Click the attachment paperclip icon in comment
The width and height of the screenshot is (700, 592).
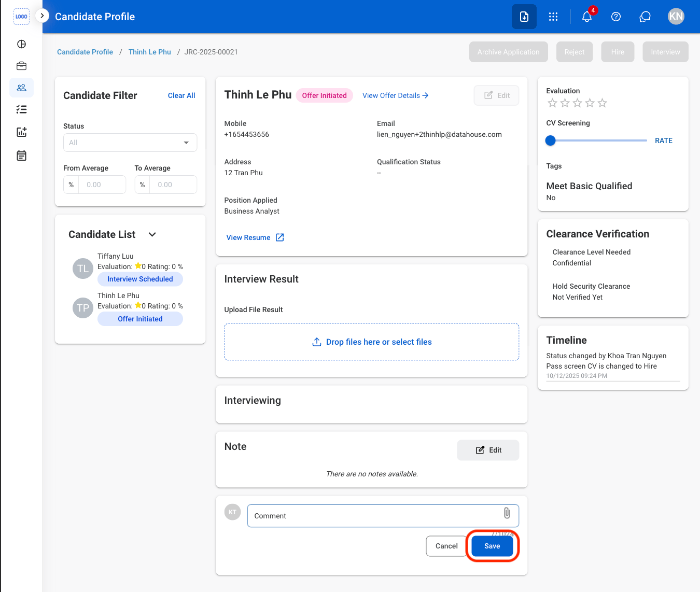pos(507,513)
